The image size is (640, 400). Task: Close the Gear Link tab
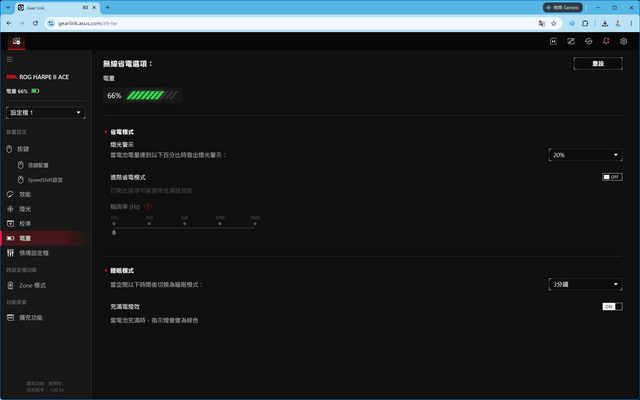(94, 7)
